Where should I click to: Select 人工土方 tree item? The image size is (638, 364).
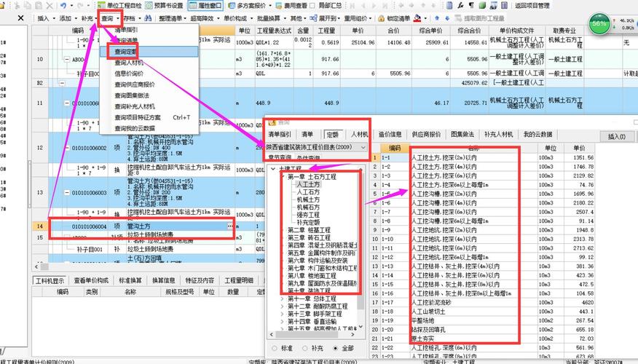[x=308, y=184]
